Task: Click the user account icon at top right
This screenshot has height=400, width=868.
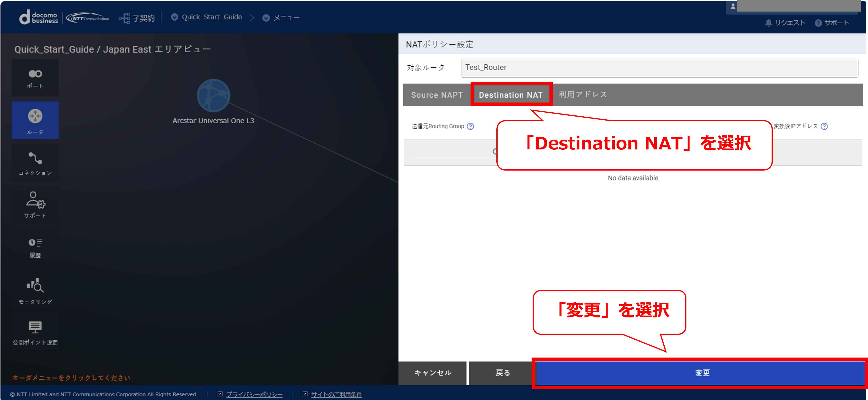Action: 733,6
